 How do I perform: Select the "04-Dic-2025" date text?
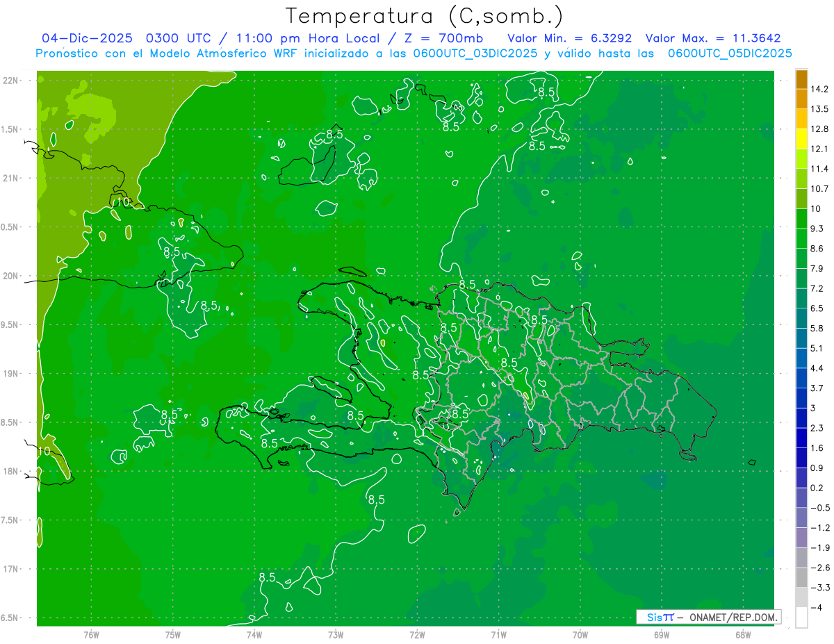tap(87, 38)
